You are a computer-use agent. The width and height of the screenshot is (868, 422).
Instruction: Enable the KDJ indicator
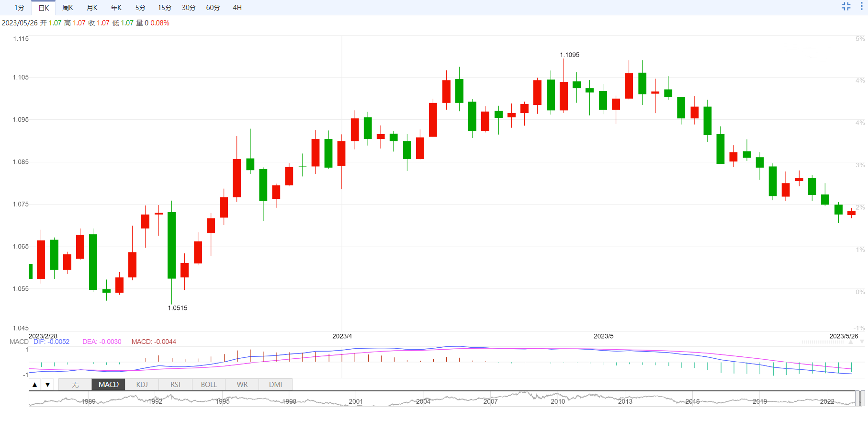coord(142,385)
